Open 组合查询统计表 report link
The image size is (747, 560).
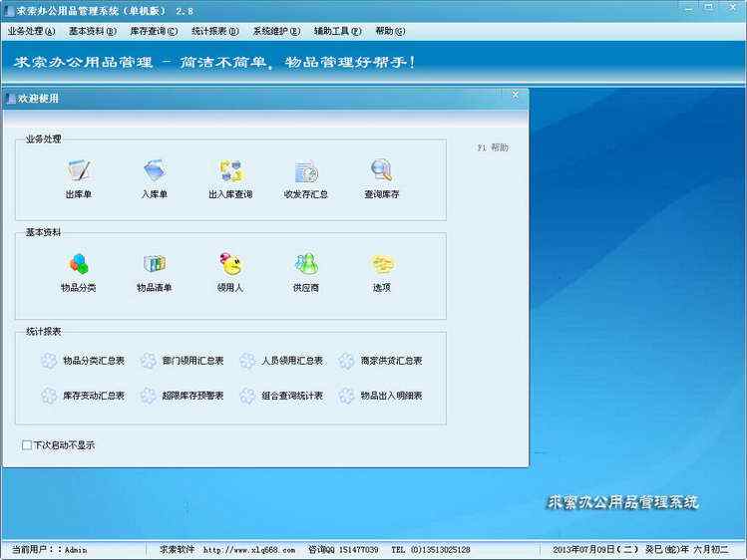(292, 396)
